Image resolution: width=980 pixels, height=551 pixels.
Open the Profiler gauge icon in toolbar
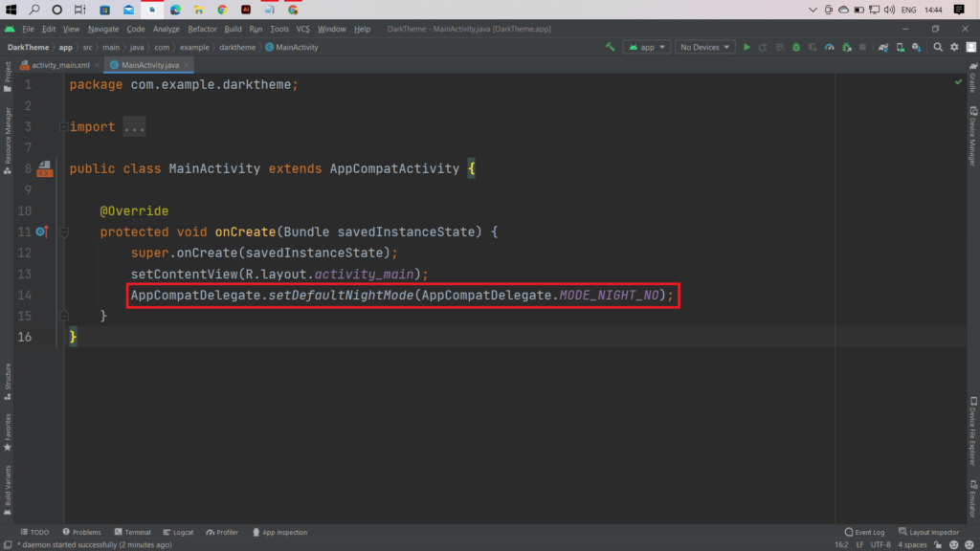click(x=830, y=47)
